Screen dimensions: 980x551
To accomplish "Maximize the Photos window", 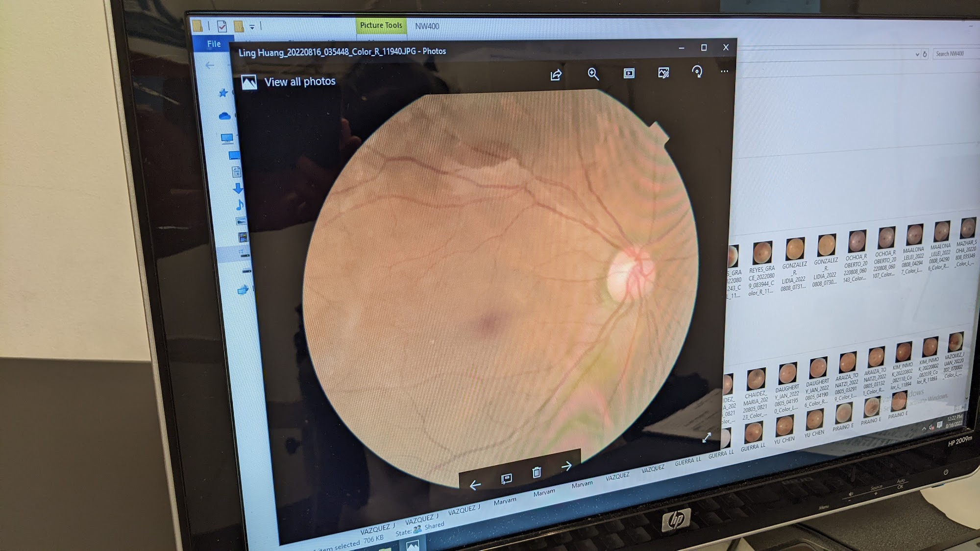I will 704,48.
